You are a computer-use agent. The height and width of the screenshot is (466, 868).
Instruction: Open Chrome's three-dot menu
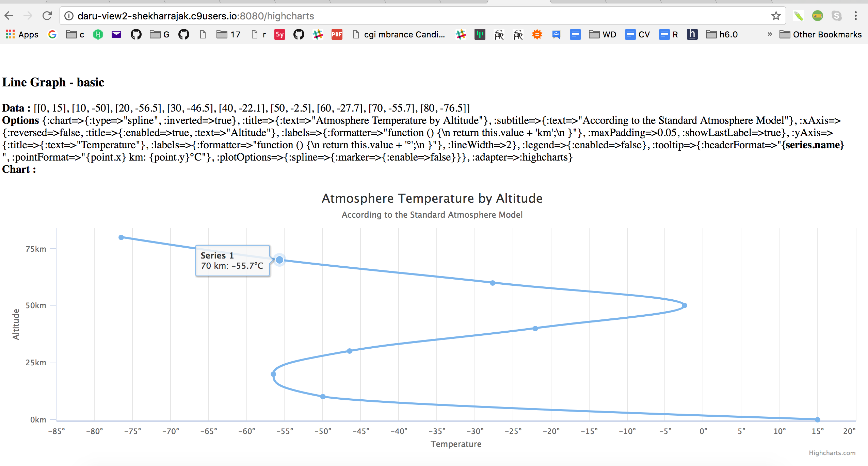tap(855, 16)
